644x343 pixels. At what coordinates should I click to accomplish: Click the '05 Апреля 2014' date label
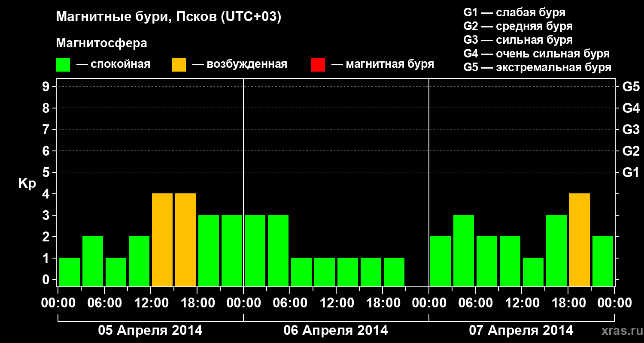(x=150, y=331)
